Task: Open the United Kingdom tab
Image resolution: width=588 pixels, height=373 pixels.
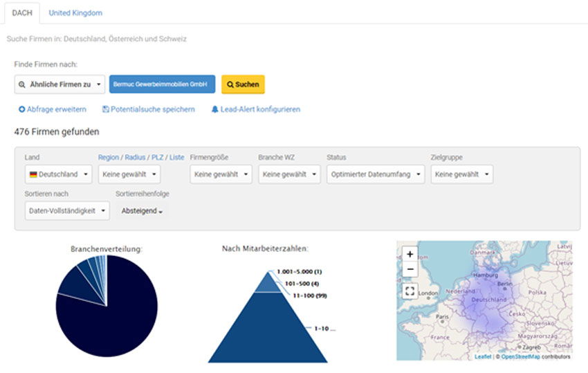Action: point(75,13)
